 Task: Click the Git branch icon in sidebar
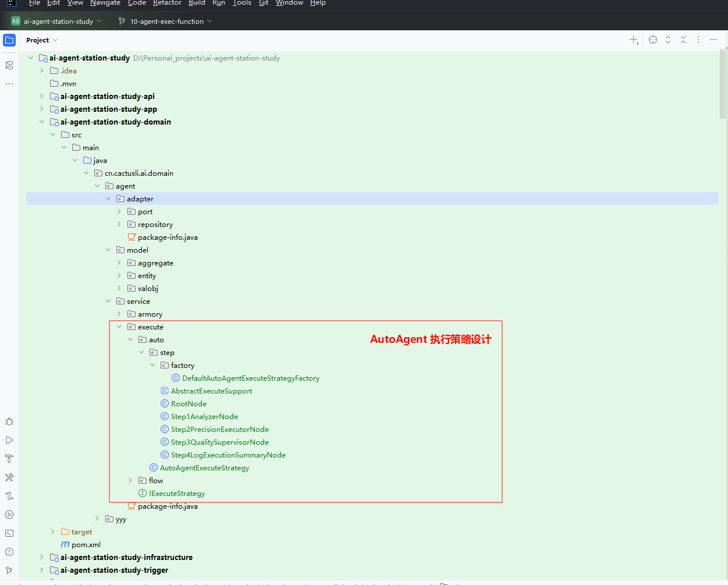point(9,570)
